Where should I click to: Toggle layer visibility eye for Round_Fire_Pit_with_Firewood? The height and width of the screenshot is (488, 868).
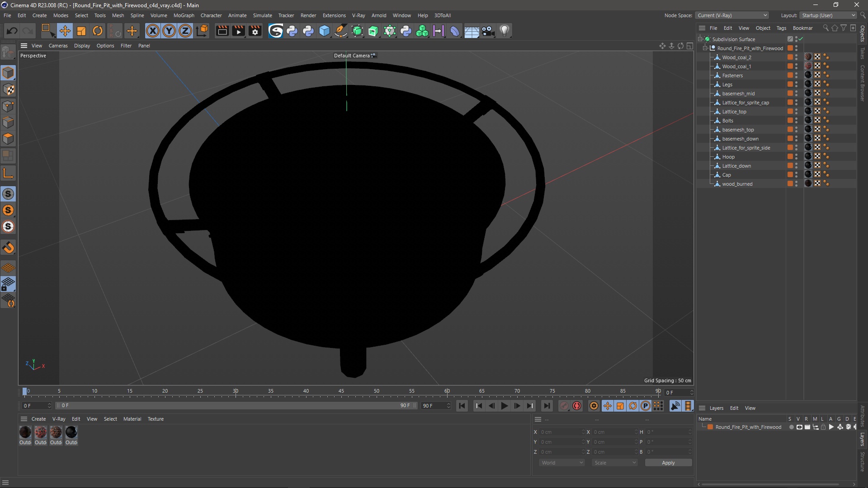(799, 427)
